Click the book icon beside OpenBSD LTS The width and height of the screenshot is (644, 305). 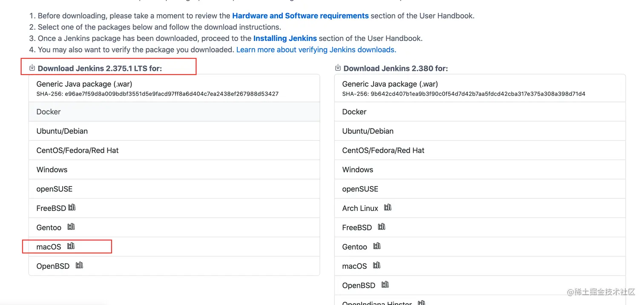pyautogui.click(x=79, y=265)
